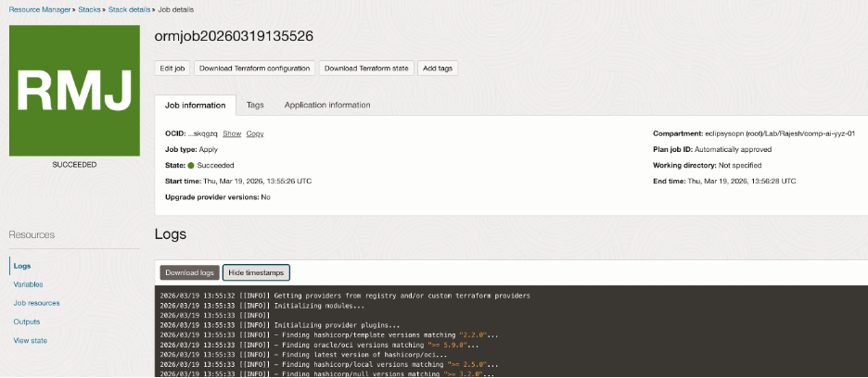View Outputs from the Resources sidebar
Screen dimensions: 868x378
click(x=27, y=321)
